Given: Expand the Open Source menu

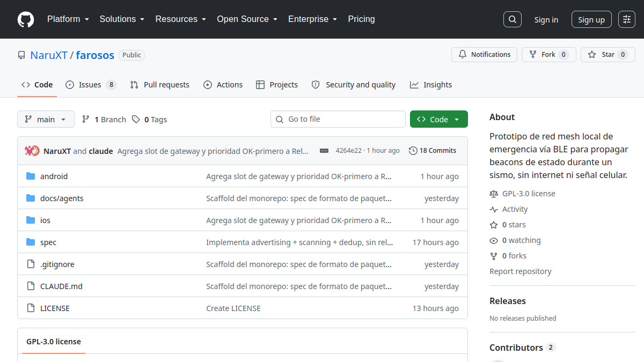Looking at the screenshot, I should click(x=247, y=19).
